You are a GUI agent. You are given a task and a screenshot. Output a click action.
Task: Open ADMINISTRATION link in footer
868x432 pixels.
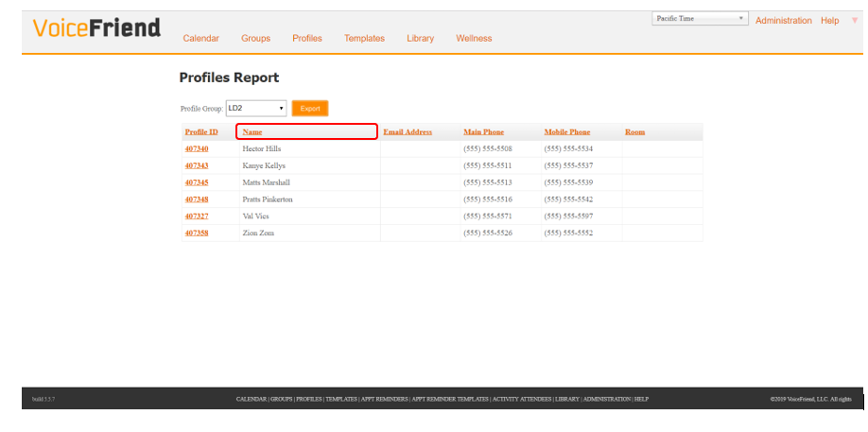point(607,399)
